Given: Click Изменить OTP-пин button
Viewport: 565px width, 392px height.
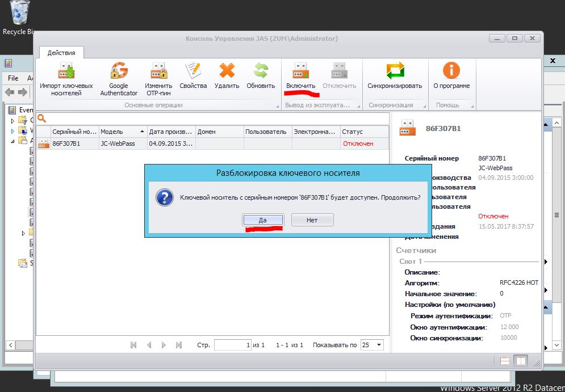Looking at the screenshot, I should pyautogui.click(x=158, y=79).
